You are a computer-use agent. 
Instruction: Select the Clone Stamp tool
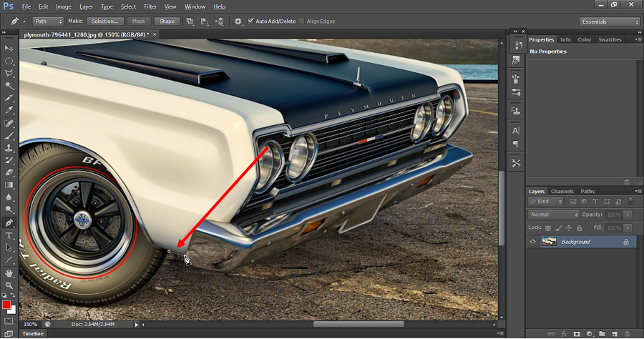click(9, 148)
